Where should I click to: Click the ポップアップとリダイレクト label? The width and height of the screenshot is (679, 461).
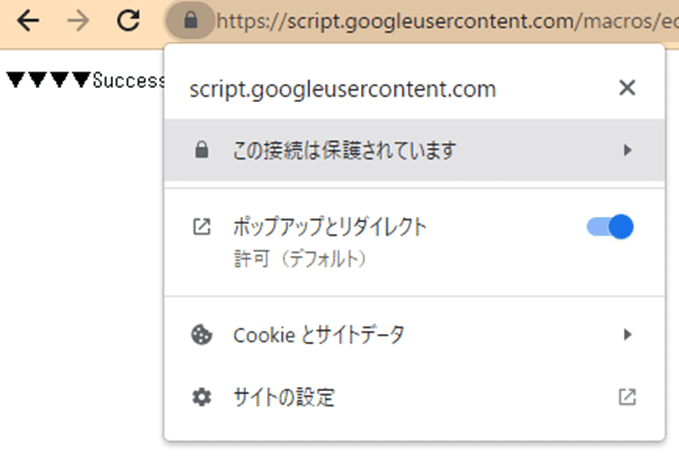pos(330,226)
